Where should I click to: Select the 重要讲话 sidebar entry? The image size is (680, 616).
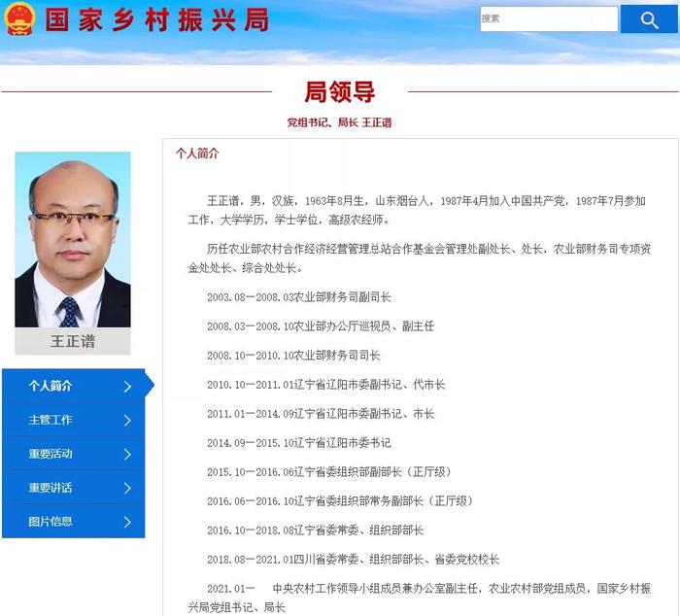(x=74, y=488)
